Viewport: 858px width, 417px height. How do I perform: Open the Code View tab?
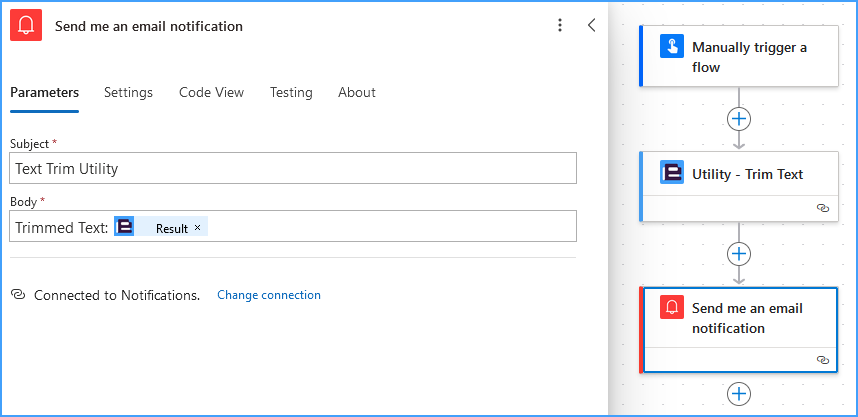click(x=211, y=92)
